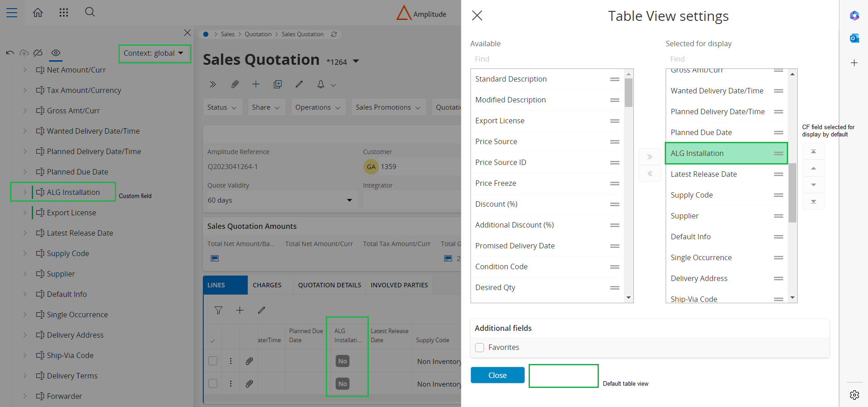Open the bell notifications dropdown
This screenshot has width=868, height=407.
tap(326, 84)
